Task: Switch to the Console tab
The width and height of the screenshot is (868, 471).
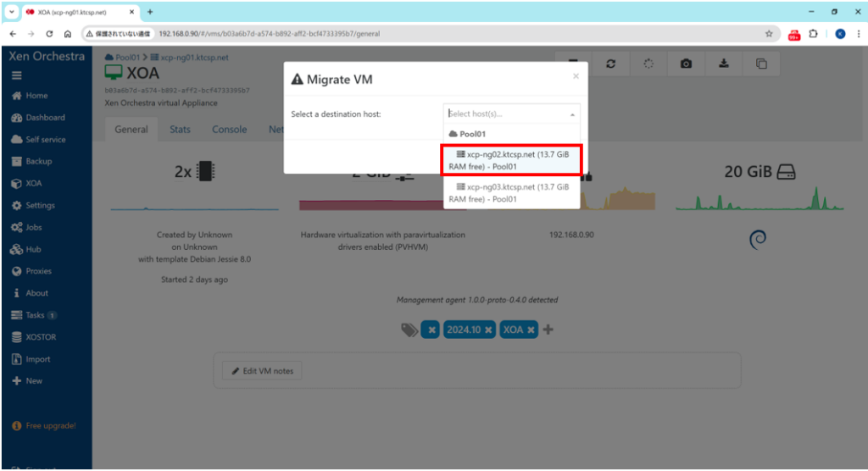Action: pos(229,130)
